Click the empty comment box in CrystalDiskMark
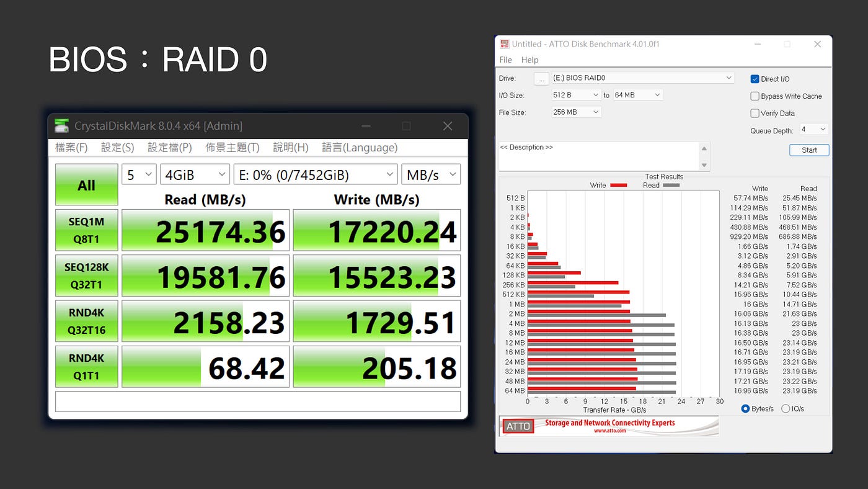This screenshot has width=868, height=489. tap(258, 402)
